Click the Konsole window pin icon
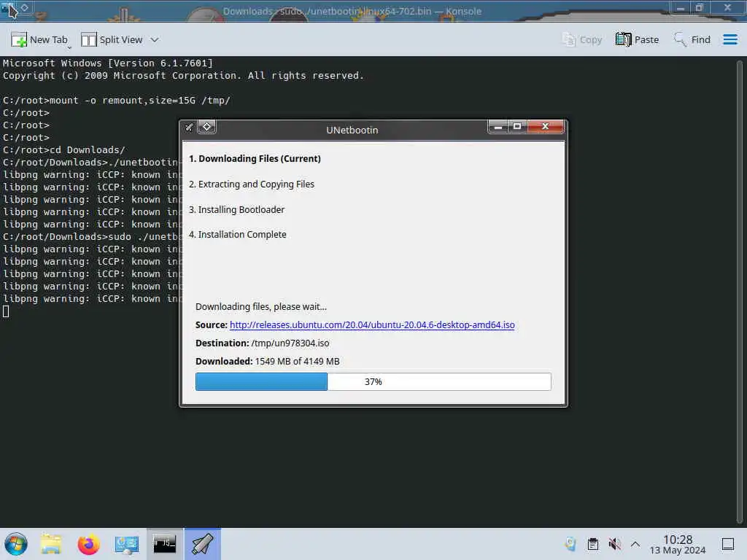747x560 pixels. coord(24,7)
